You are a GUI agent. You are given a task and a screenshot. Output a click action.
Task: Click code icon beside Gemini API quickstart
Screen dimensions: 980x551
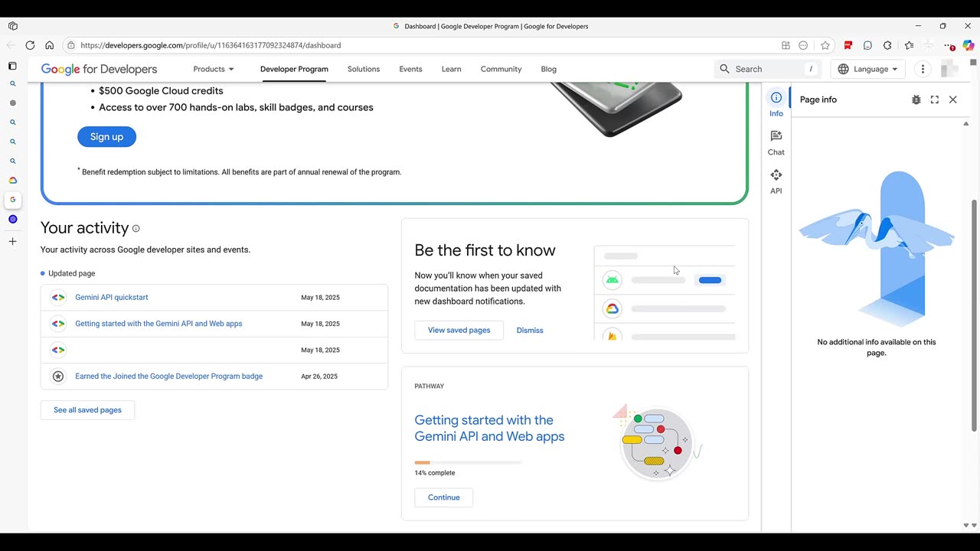58,298
